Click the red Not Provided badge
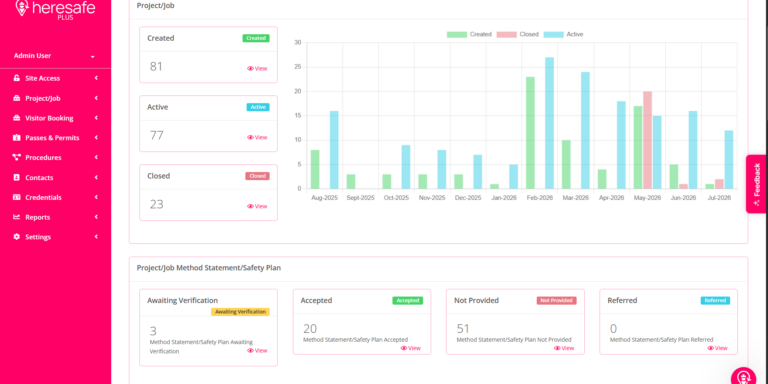 (x=556, y=301)
